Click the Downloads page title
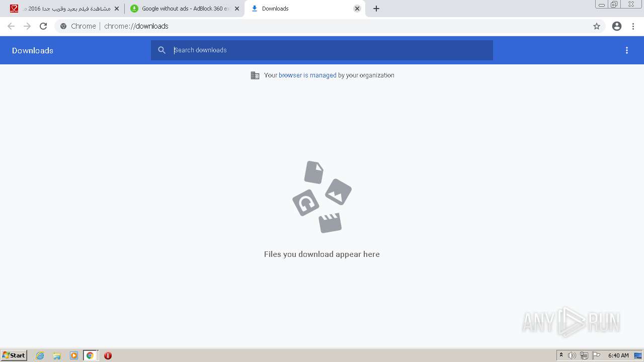Viewport: 644px width, 362px height. tap(33, 50)
